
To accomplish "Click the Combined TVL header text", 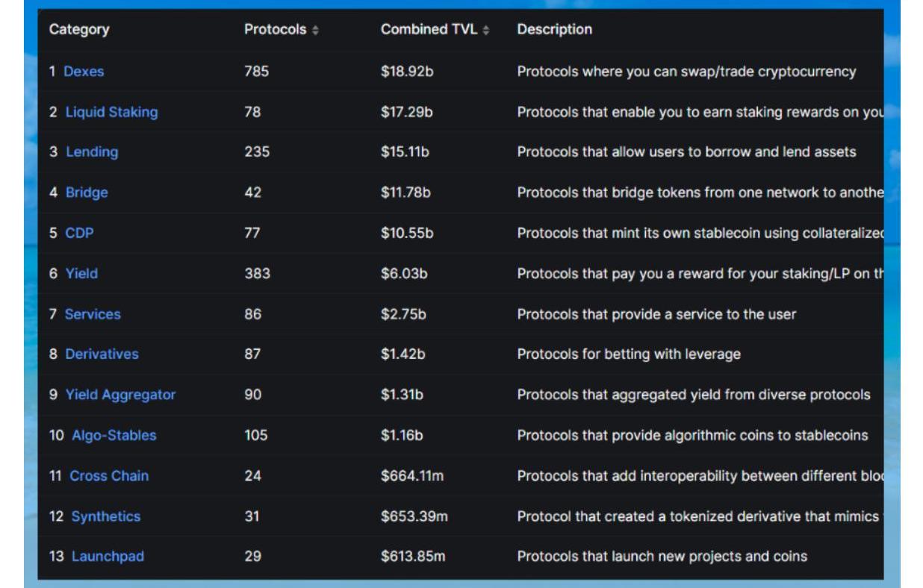I will tap(429, 30).
